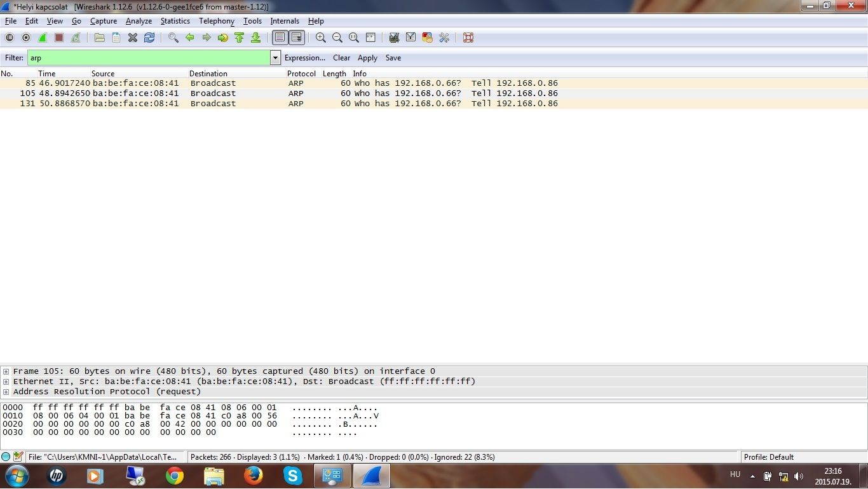Open the Capture menu

[104, 21]
